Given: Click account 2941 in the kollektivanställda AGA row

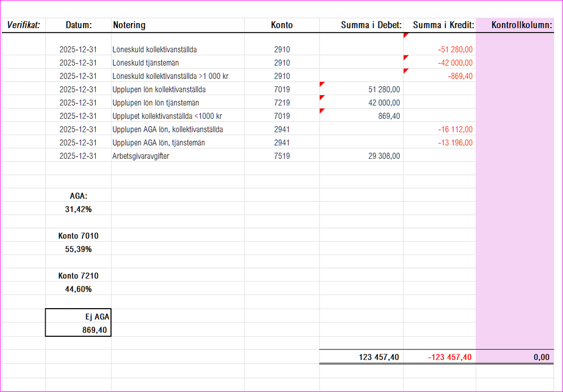Looking at the screenshot, I should 282,129.
